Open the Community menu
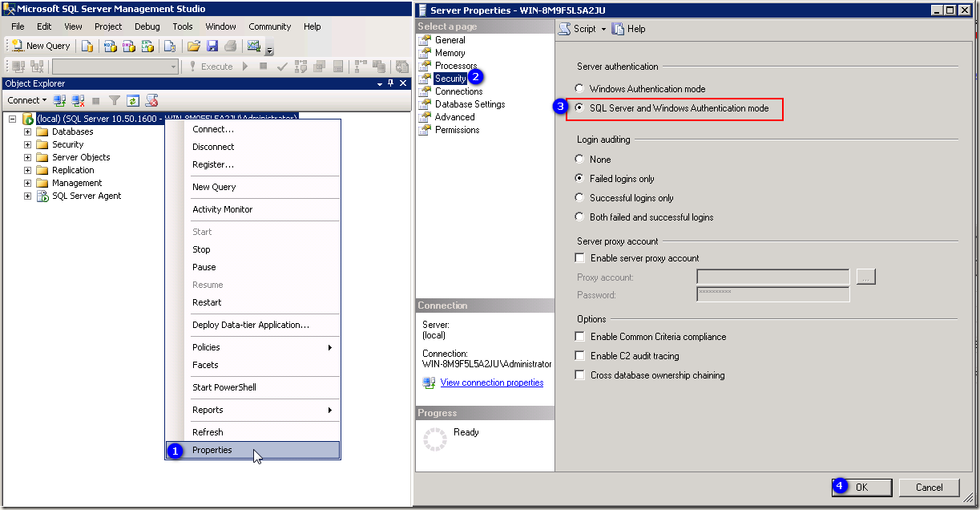Image resolution: width=980 pixels, height=510 pixels. [x=269, y=26]
